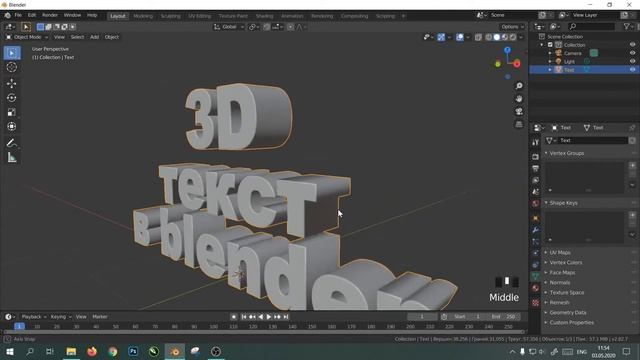Toggle viewport overlays button
Image resolution: width=640 pixels, height=360 pixels.
coord(460,37)
